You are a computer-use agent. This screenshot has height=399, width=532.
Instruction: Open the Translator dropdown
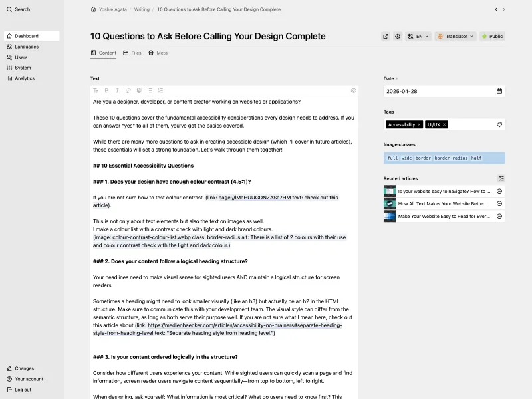click(x=456, y=37)
